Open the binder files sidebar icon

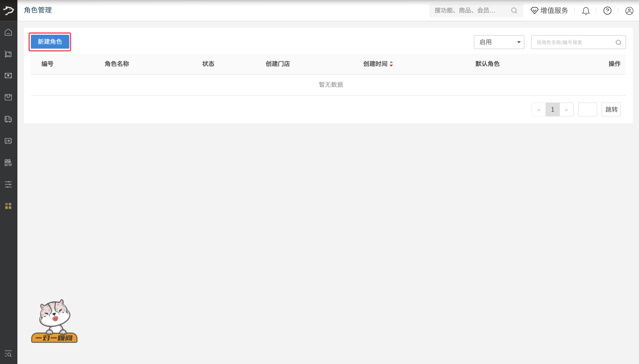tap(8, 162)
